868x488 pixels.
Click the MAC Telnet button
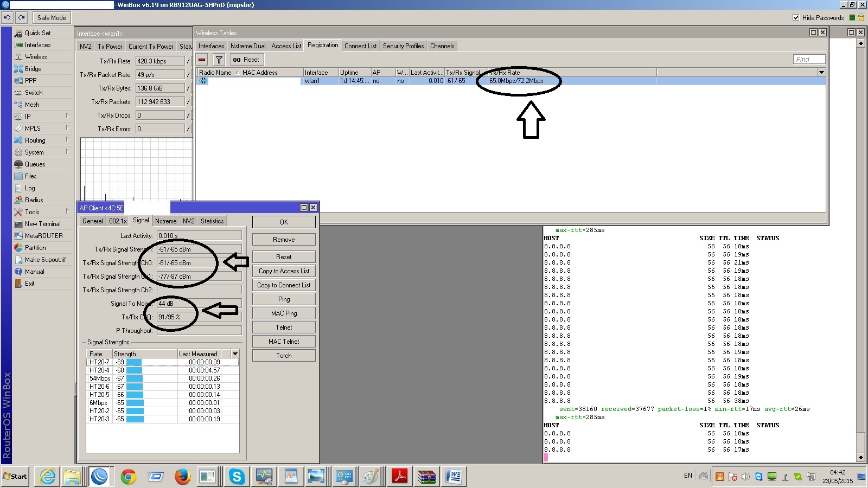pyautogui.click(x=284, y=342)
